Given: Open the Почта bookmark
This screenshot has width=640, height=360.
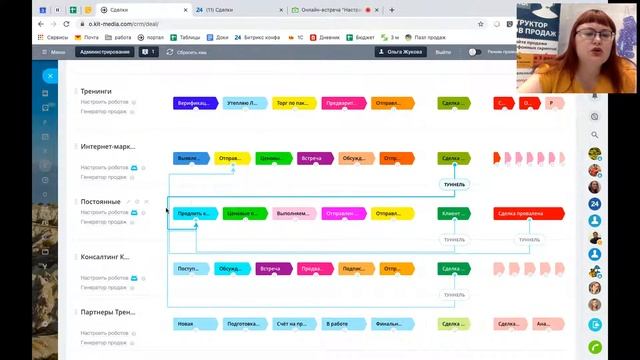Looking at the screenshot, I should pos(87,37).
